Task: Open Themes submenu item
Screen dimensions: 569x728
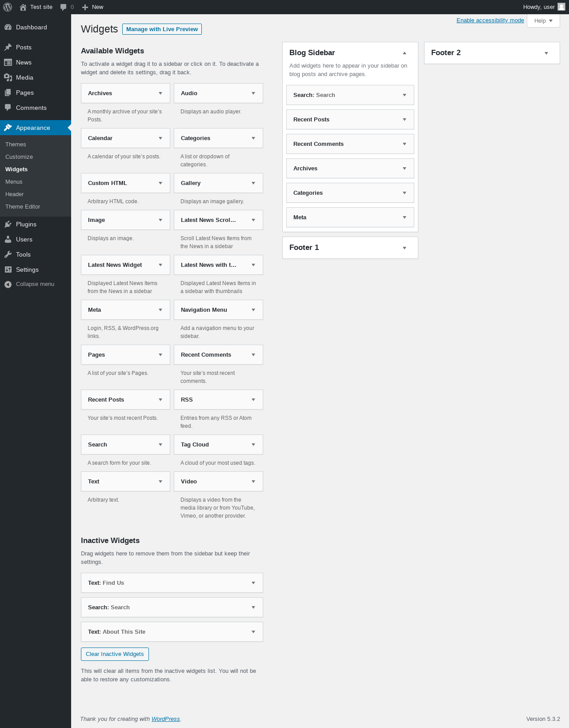Action: click(16, 145)
